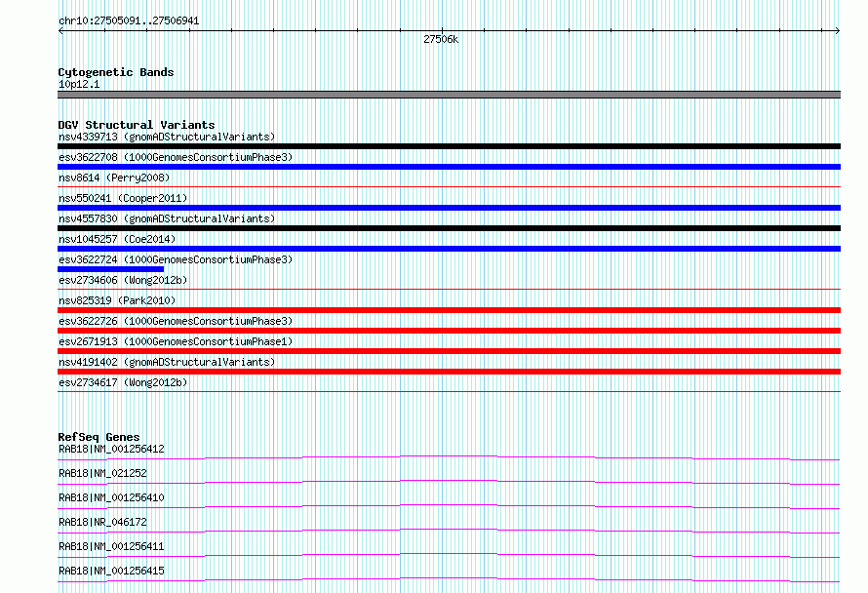Click the magenta line under RAB18|NM_001256412
Image resolution: width=868 pixels, height=593 pixels.
point(449,457)
